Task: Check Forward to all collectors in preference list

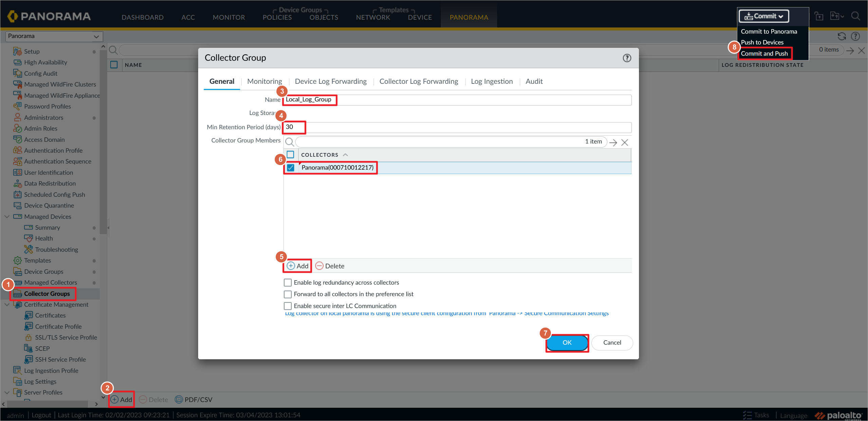Action: (288, 294)
